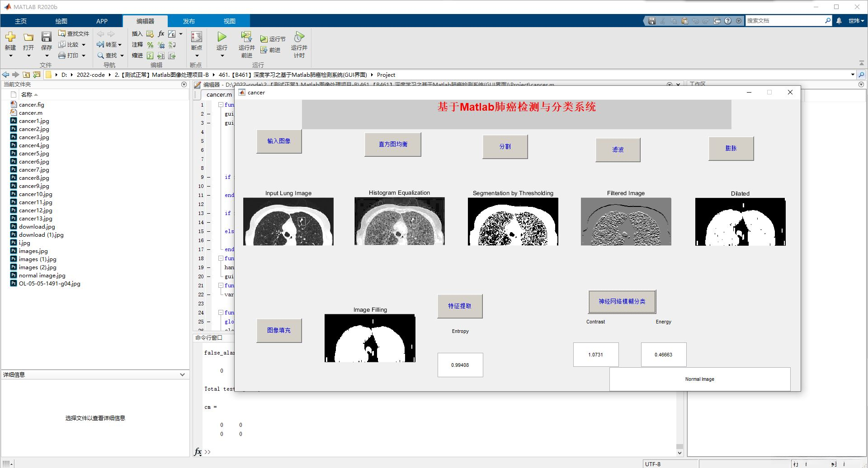Click the Input Lung Image thumbnail
Image resolution: width=868 pixels, height=468 pixels.
288,221
